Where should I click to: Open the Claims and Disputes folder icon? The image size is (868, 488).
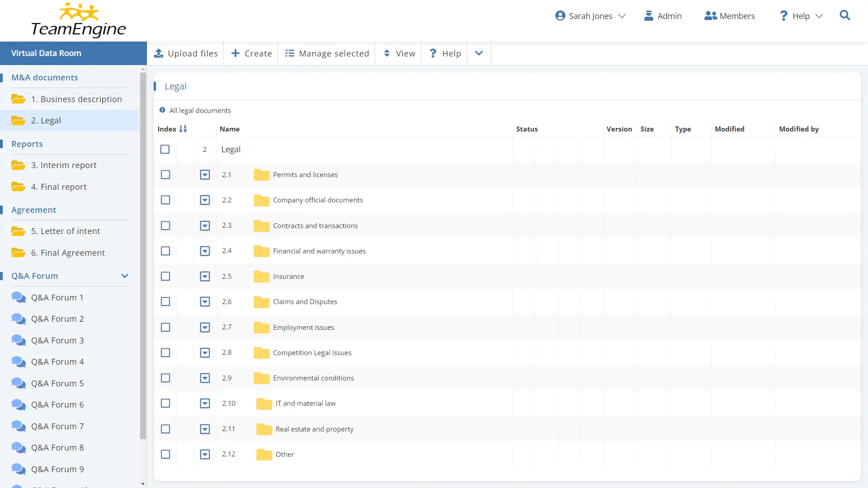pos(261,302)
